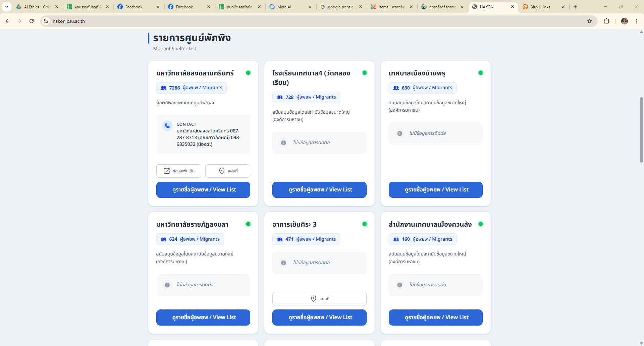Click the phone icon in the CONTACT box
Screen dimensions: 644x346
point(167,126)
